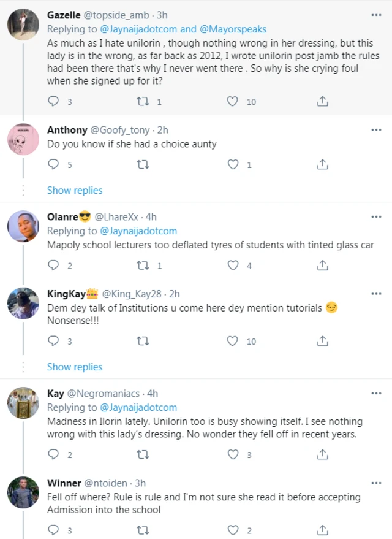Reply to Gazelle's tweet
This screenshot has height=539, width=392.
tap(54, 101)
